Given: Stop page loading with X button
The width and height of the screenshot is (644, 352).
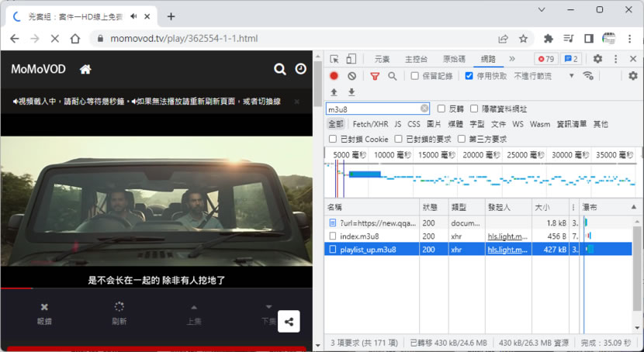Looking at the screenshot, I should click(54, 39).
